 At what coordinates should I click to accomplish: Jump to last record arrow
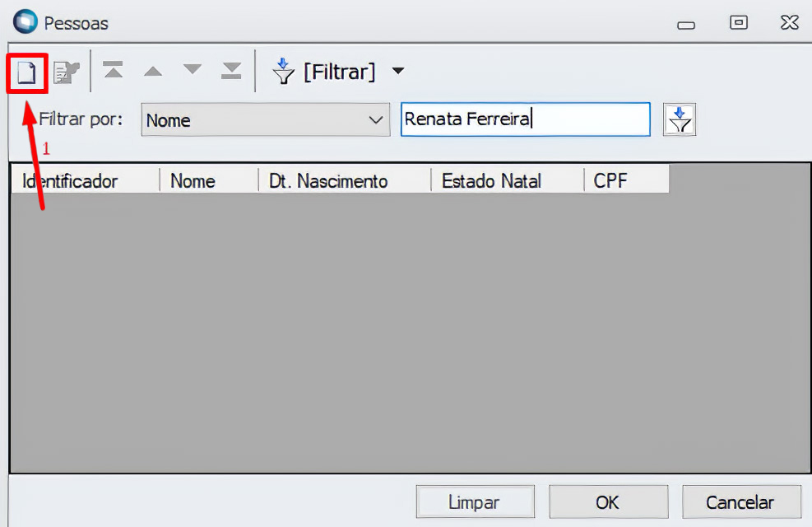click(232, 71)
